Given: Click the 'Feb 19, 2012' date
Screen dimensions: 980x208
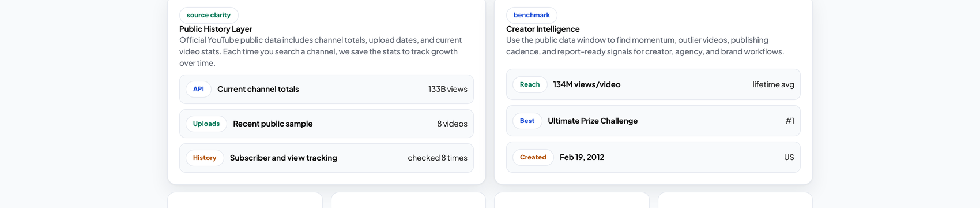Looking at the screenshot, I should click(582, 157).
